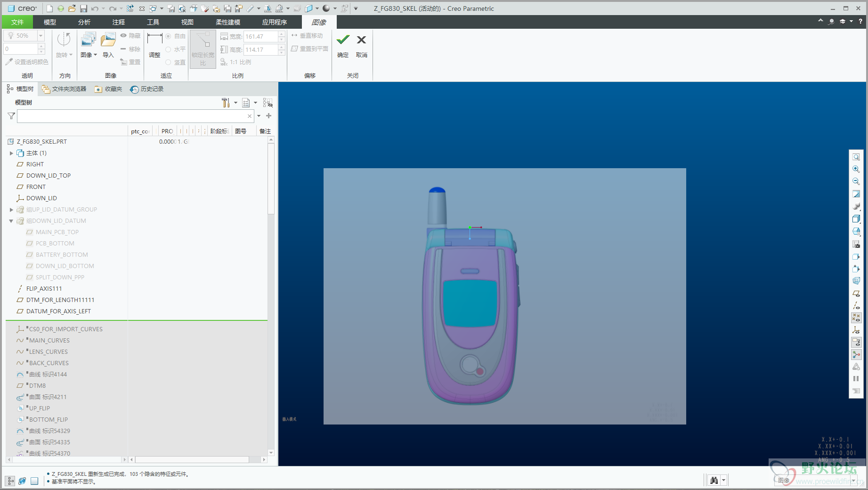Select the 自由 radio option
This screenshot has width=868, height=490.
168,36
